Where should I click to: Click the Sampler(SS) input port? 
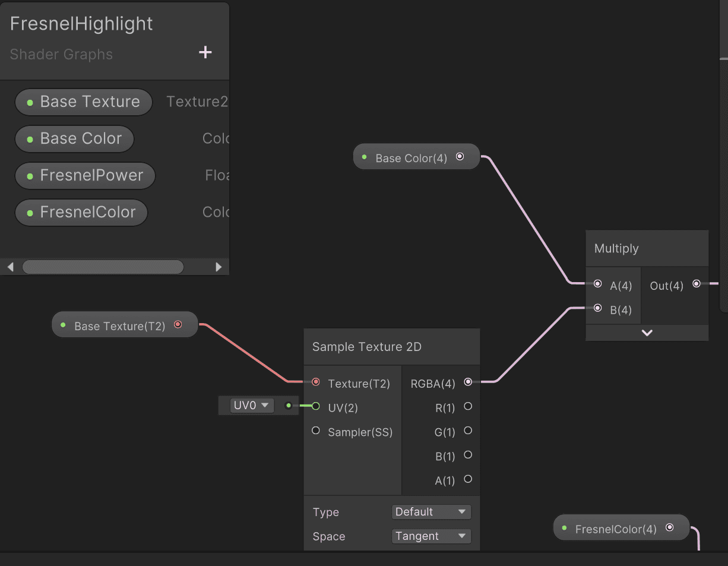coord(316,431)
